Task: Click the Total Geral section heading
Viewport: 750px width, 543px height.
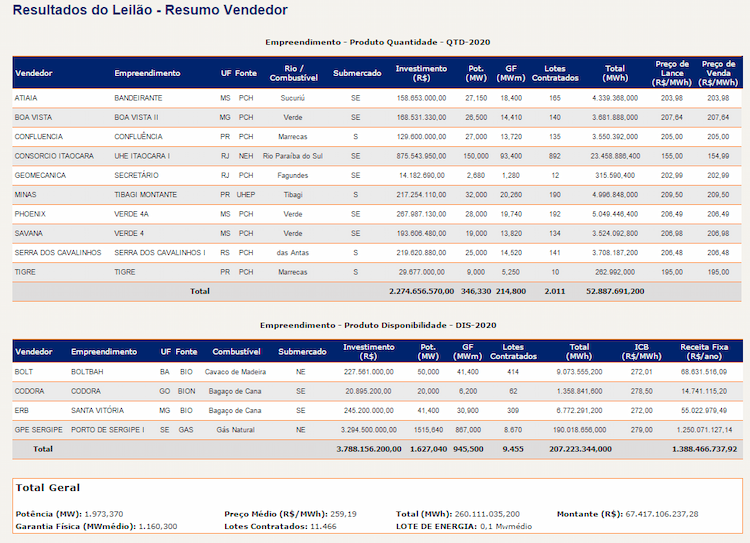Action: pos(48,488)
